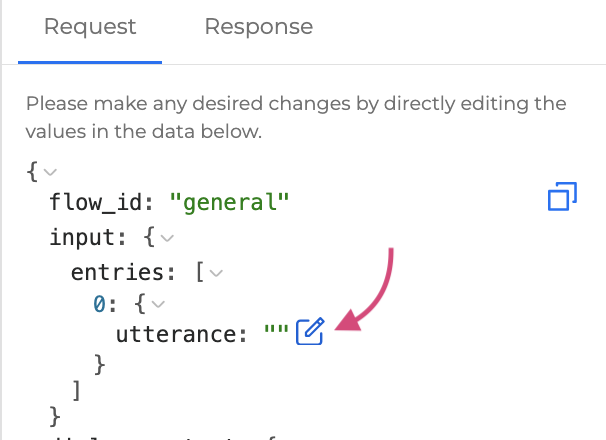This screenshot has width=606, height=440.
Task: Click the copy icon beside flow_id
Action: (563, 197)
